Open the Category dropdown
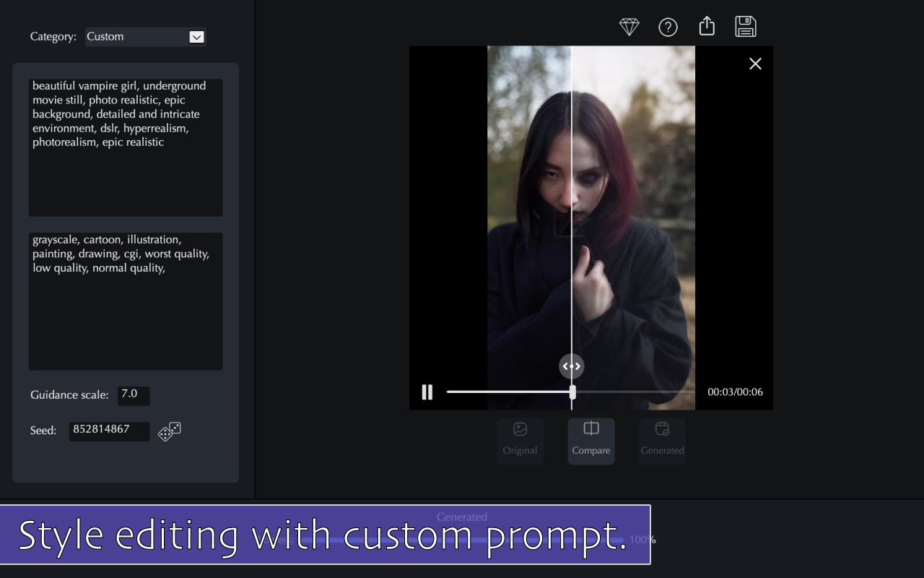 tap(146, 37)
